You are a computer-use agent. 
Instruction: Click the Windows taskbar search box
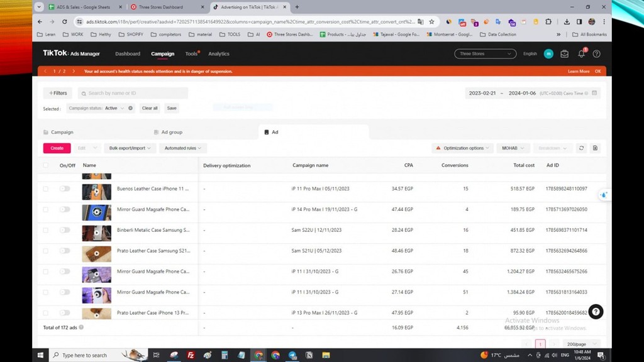[97, 355]
